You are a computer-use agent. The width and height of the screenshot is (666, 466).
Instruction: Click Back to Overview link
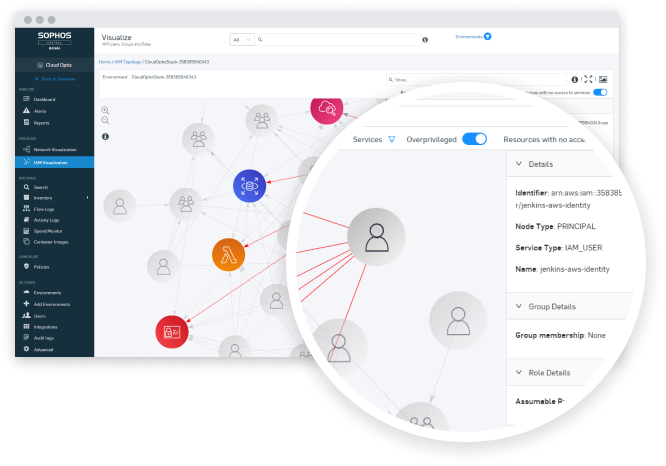point(54,78)
